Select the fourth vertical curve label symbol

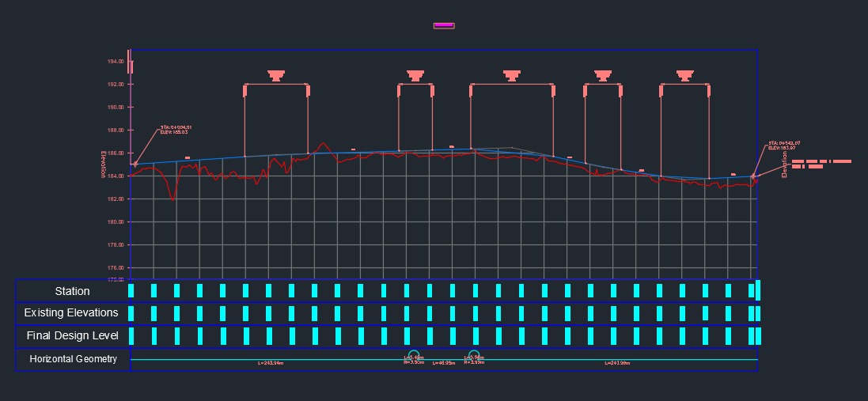click(x=603, y=76)
